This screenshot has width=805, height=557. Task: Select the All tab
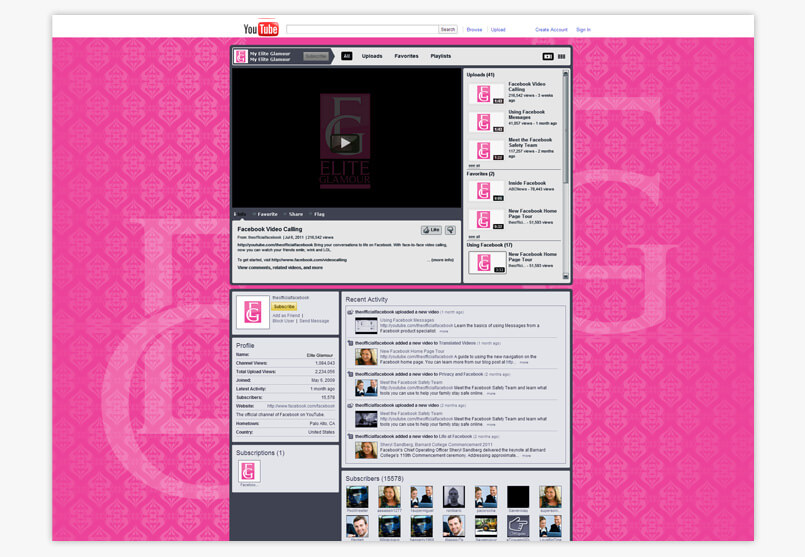tap(347, 56)
